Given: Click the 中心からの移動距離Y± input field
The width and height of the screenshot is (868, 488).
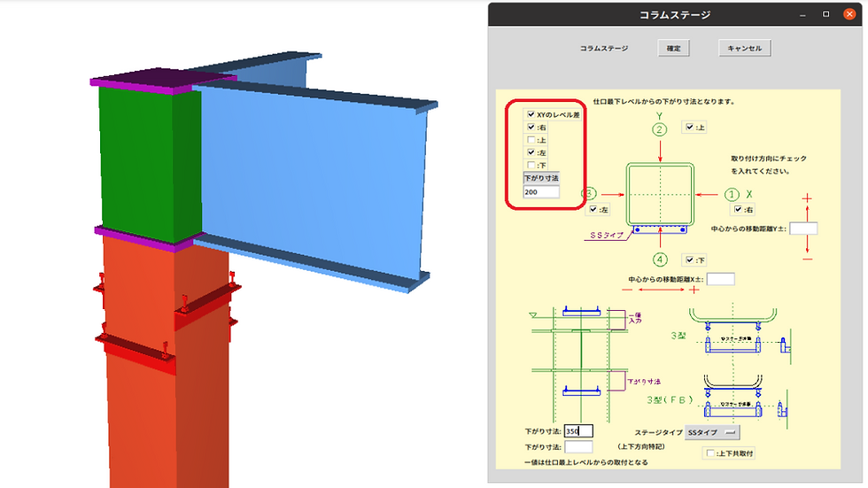Looking at the screenshot, I should tap(803, 229).
